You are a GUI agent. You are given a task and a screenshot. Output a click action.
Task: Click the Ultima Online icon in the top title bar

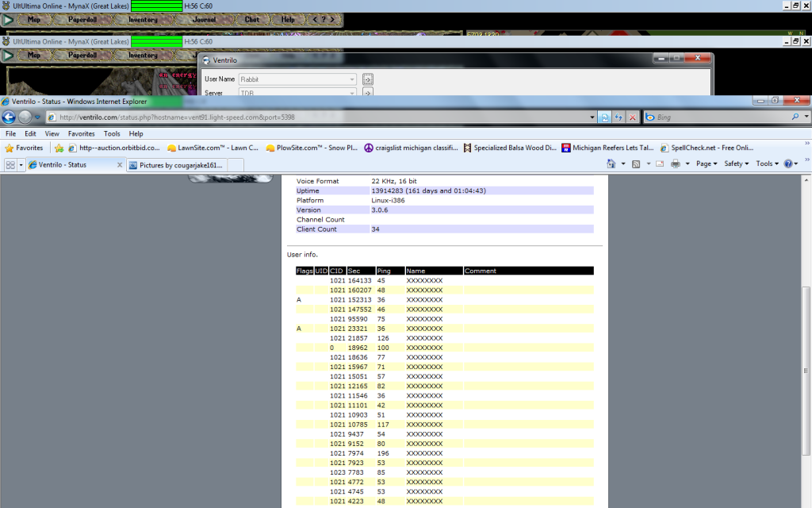6,6
